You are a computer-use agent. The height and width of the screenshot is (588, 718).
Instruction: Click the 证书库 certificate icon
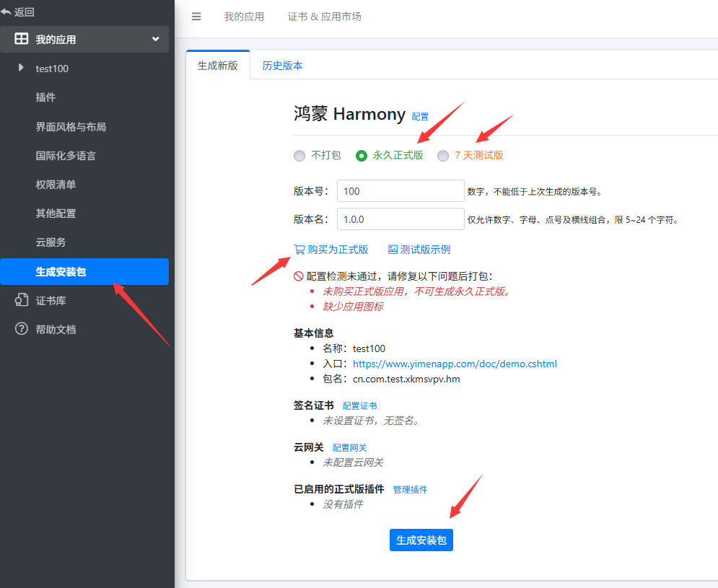pos(22,300)
